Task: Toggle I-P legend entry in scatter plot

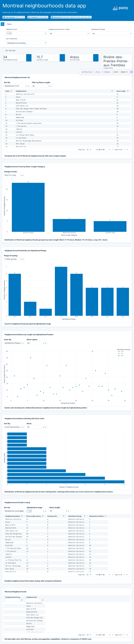Action: click(121, 354)
